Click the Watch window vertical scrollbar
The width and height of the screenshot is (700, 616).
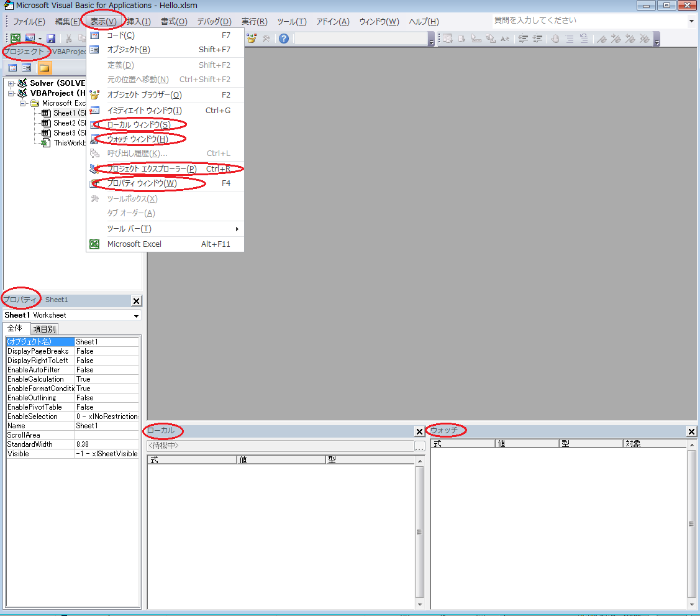click(x=691, y=524)
